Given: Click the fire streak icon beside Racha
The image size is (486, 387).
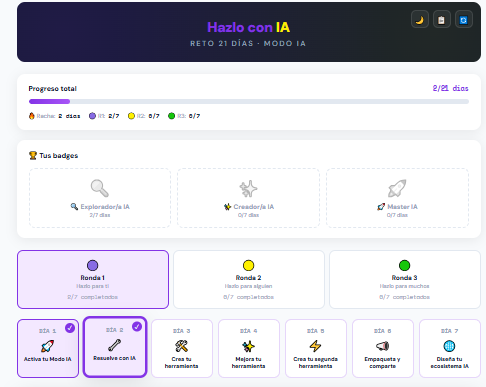Looking at the screenshot, I should pos(32,116).
